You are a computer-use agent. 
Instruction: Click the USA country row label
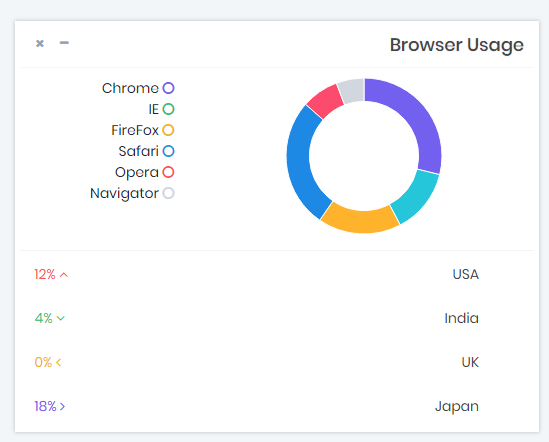coord(466,274)
